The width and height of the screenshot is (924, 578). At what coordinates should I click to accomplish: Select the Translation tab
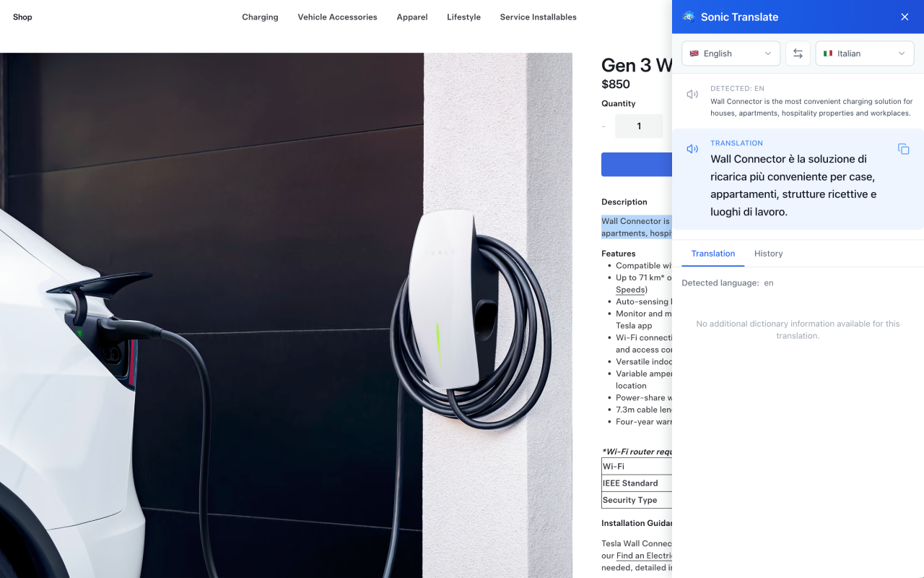712,254
